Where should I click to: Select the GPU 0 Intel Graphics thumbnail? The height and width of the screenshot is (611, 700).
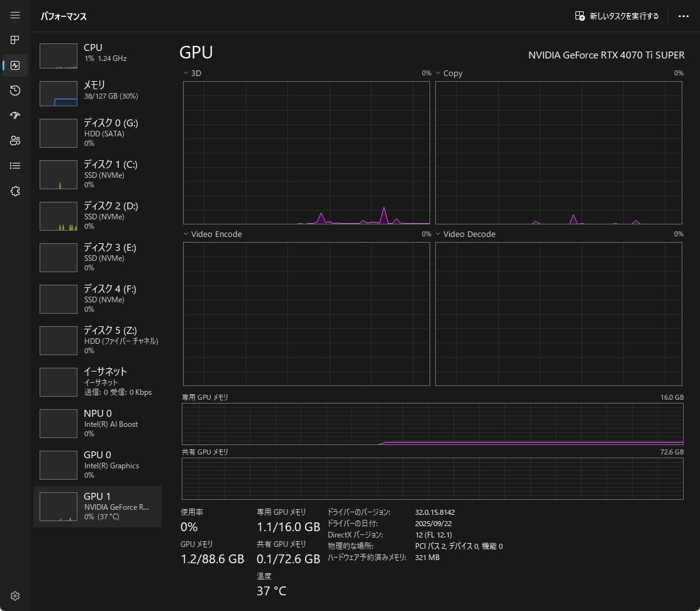click(x=58, y=465)
